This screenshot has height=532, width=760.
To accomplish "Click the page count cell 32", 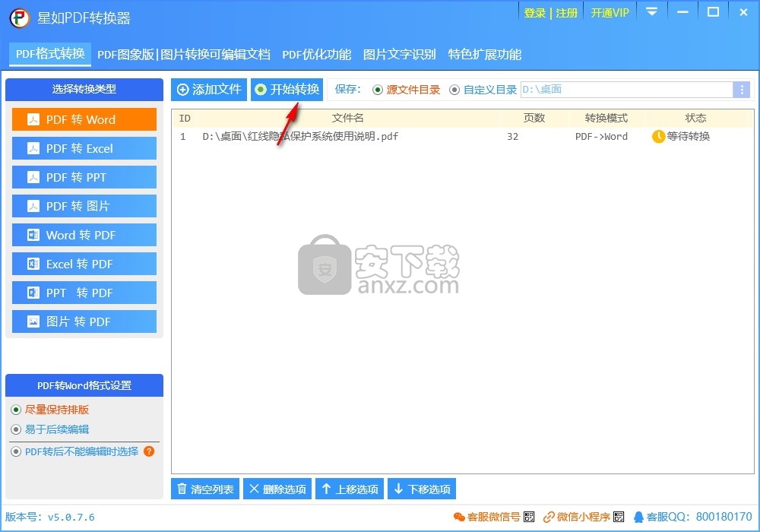I will coord(513,137).
